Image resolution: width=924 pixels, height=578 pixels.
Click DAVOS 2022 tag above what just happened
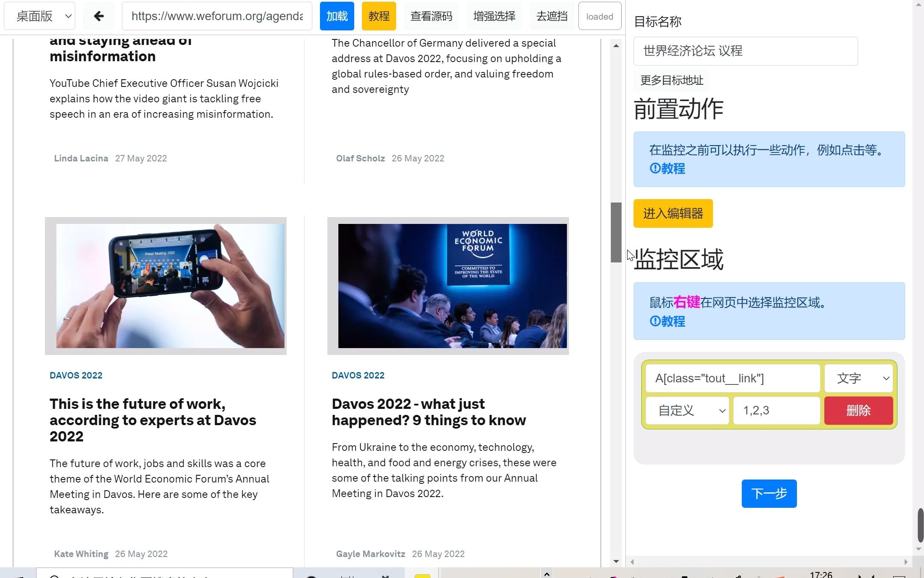pyautogui.click(x=358, y=375)
